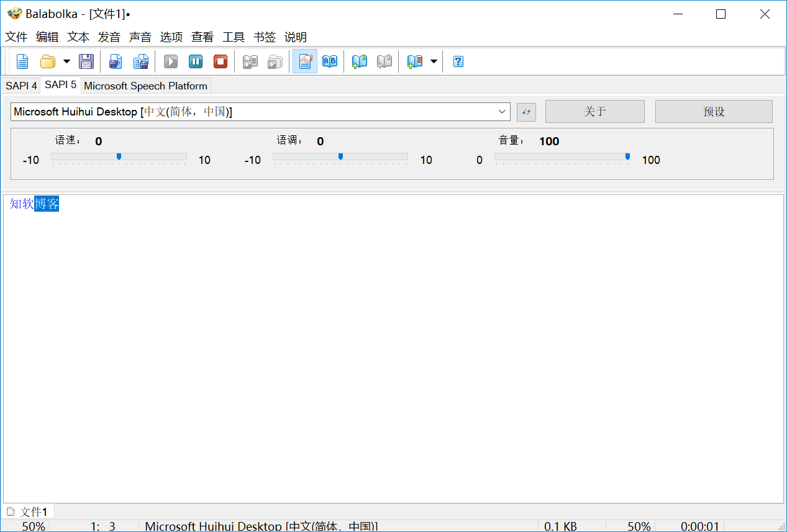Click the 音量 volume slider handle
Viewport: 787px width, 532px height.
(x=627, y=156)
